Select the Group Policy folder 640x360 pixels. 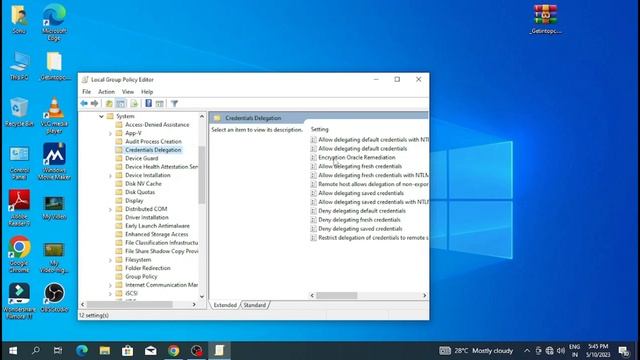pos(141,276)
